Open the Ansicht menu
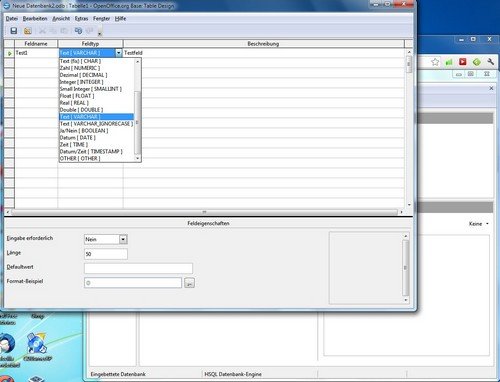This screenshot has width=500, height=382. tap(61, 19)
